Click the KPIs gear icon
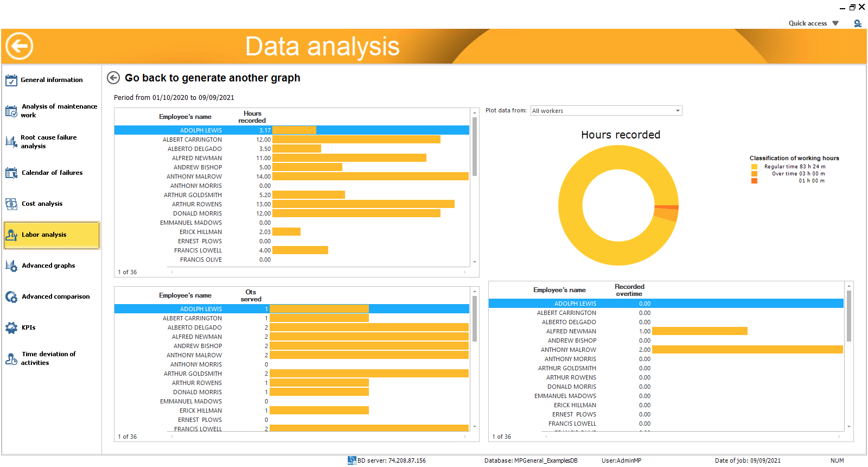 click(11, 328)
